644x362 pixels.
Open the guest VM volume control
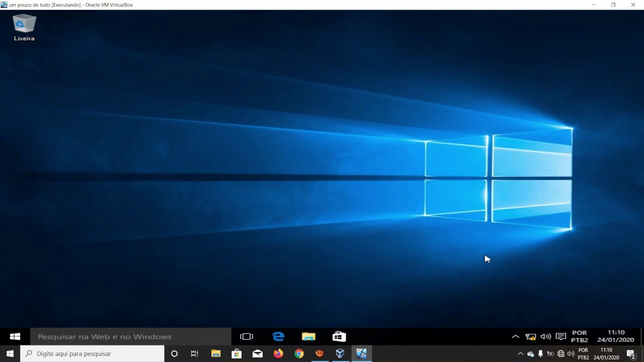(545, 336)
